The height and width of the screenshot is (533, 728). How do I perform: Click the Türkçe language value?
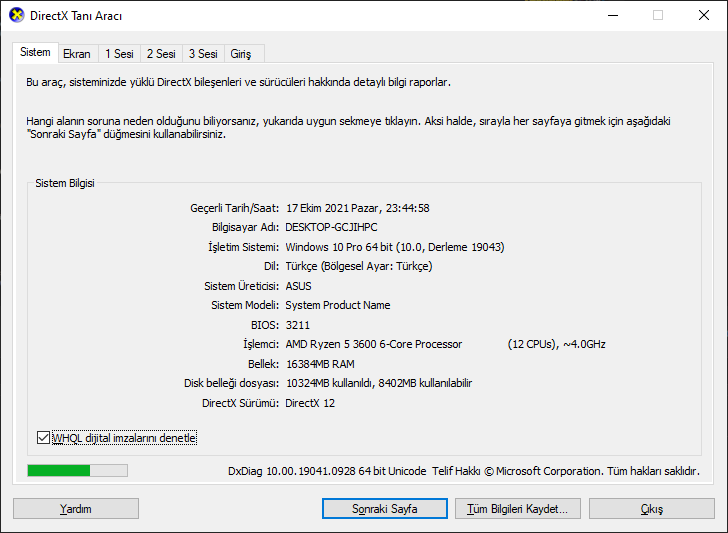point(359,266)
